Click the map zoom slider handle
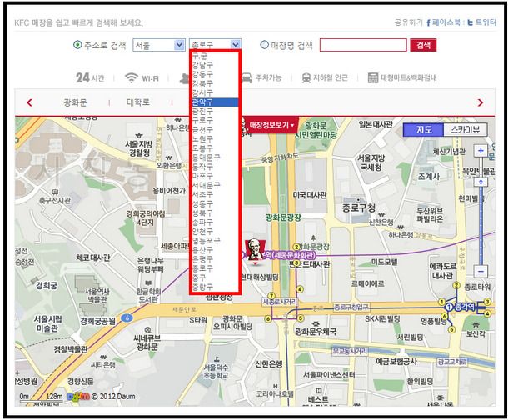The height and width of the screenshot is (420, 508). point(481,182)
